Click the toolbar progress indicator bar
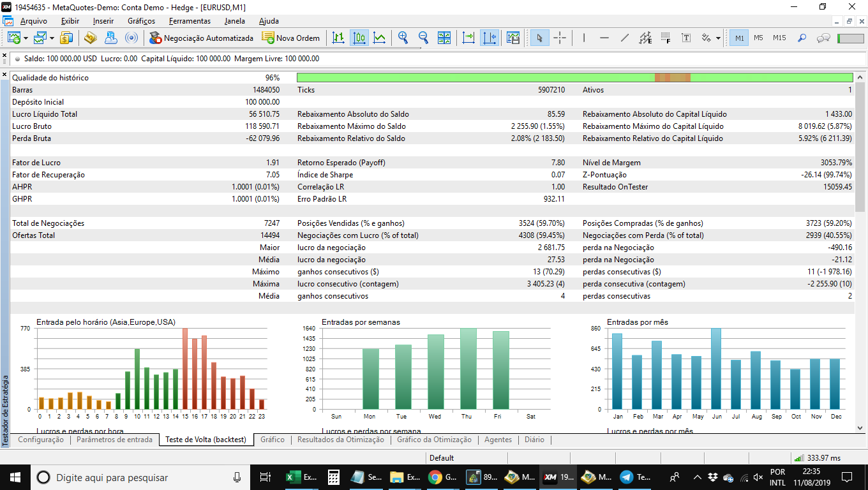This screenshot has width=868, height=490. [x=850, y=38]
